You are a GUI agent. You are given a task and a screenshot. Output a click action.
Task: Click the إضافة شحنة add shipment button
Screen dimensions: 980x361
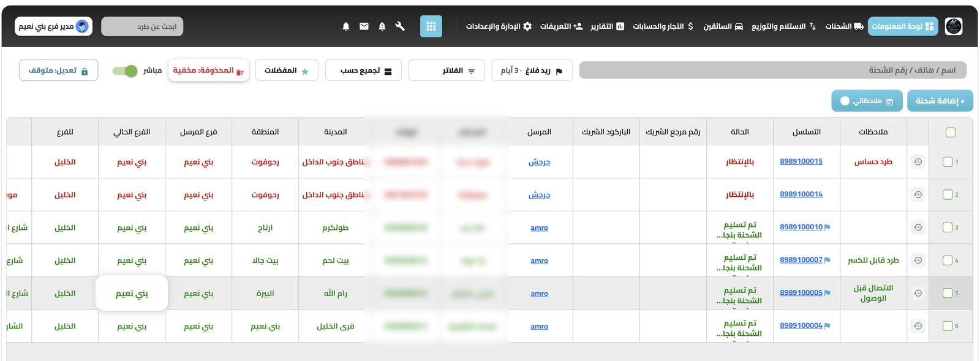click(940, 101)
